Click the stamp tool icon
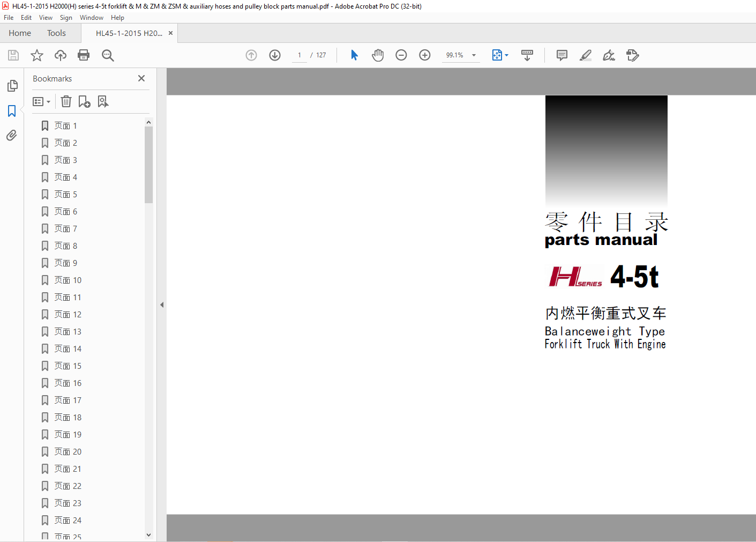756x542 pixels. 633,55
